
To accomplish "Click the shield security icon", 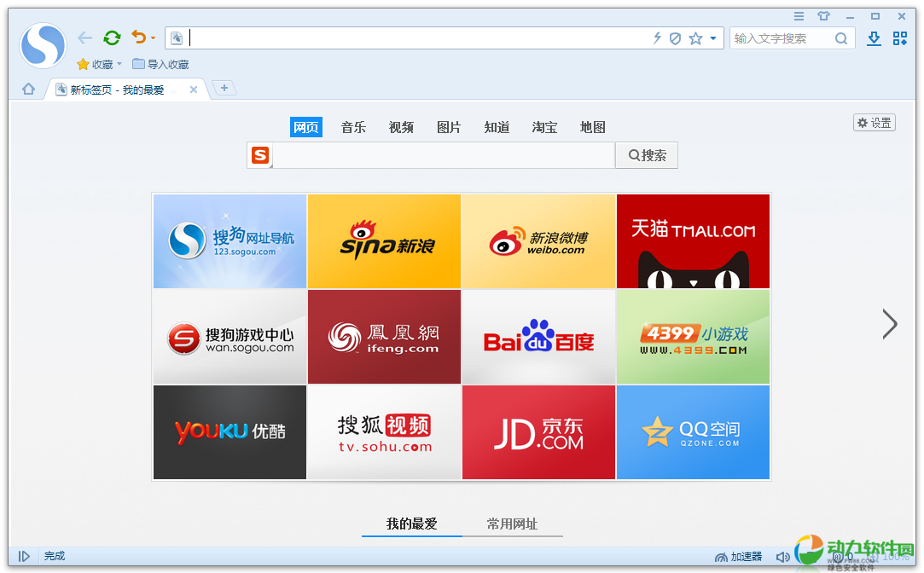I will (676, 38).
